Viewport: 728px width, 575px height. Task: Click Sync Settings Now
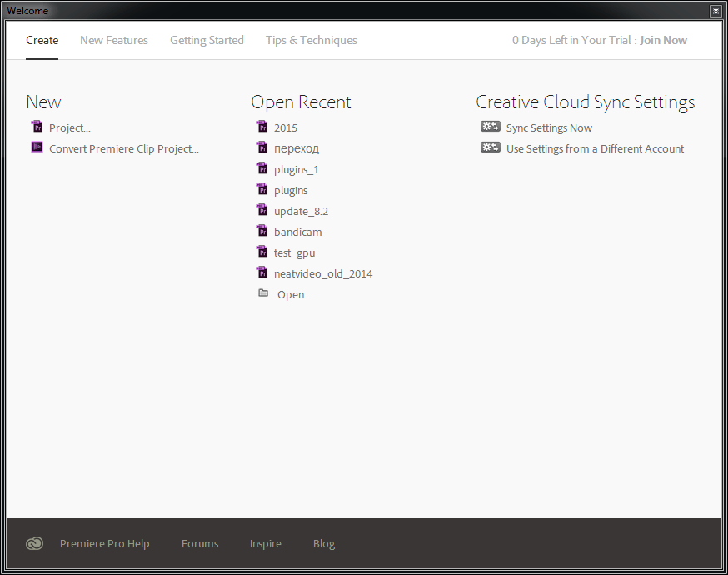[x=549, y=127]
